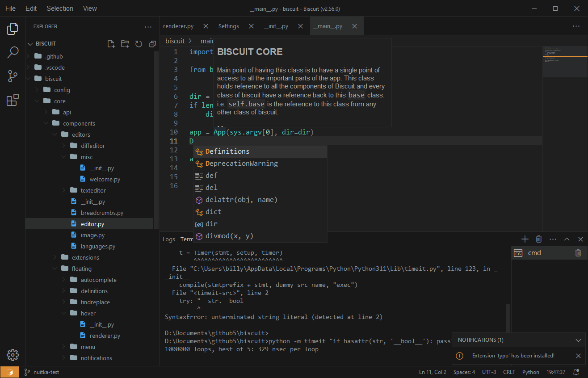Open the View menu
This screenshot has width=588, height=378.
click(x=90, y=8)
